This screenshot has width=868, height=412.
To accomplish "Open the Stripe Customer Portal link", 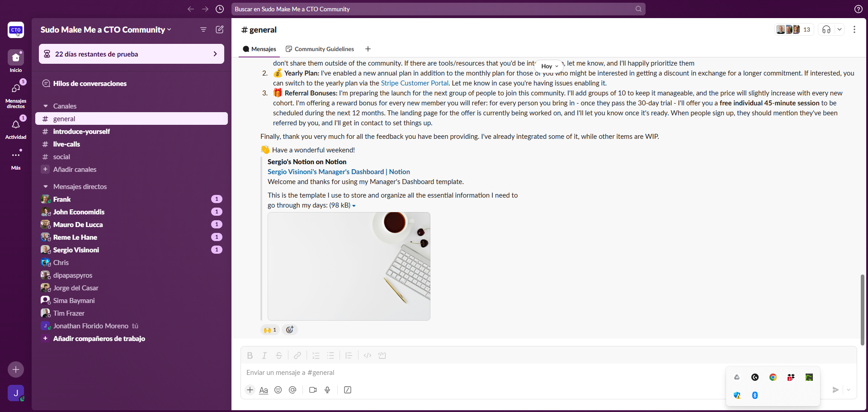I will pos(414,83).
